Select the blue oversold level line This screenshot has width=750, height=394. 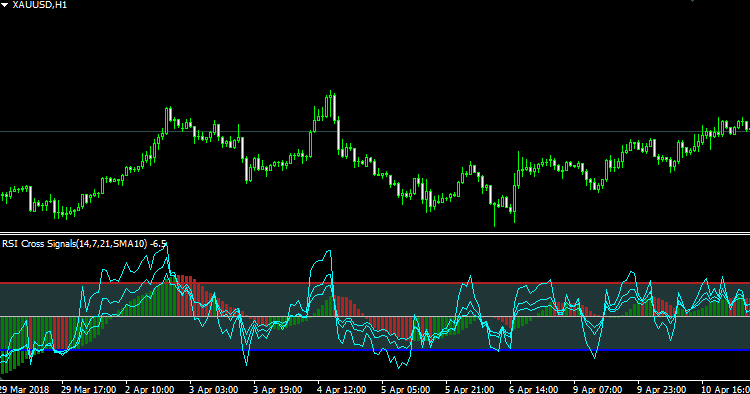[375, 350]
